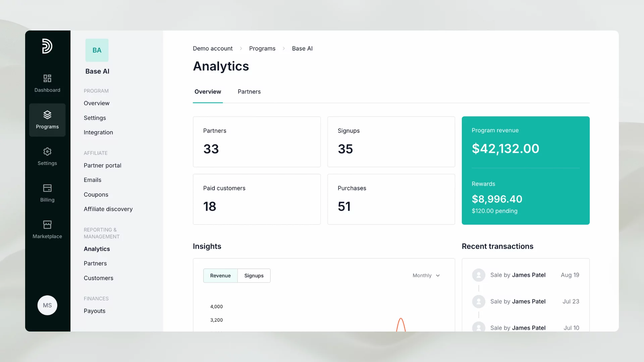Open James Patel sale from Aug 19
644x362 pixels.
[x=526, y=275]
